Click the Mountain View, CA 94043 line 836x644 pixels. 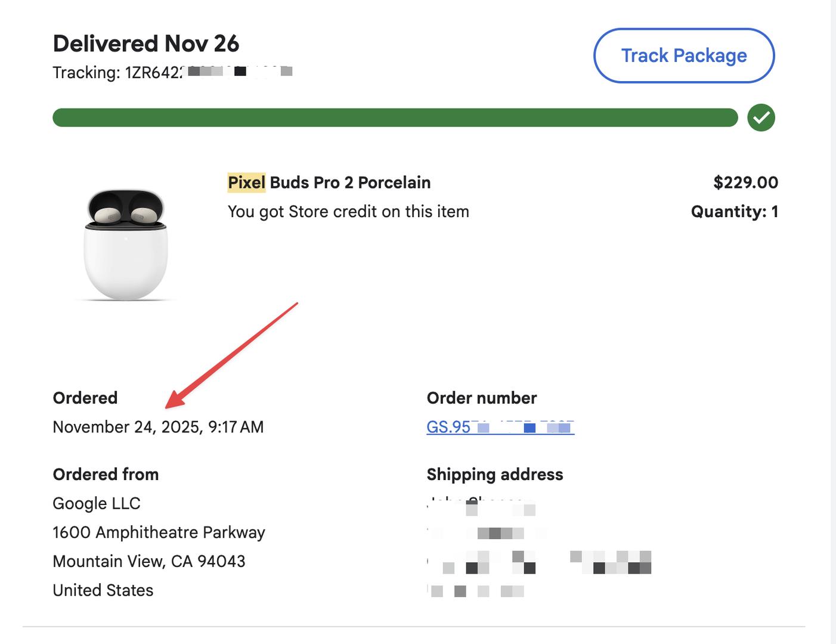149,561
